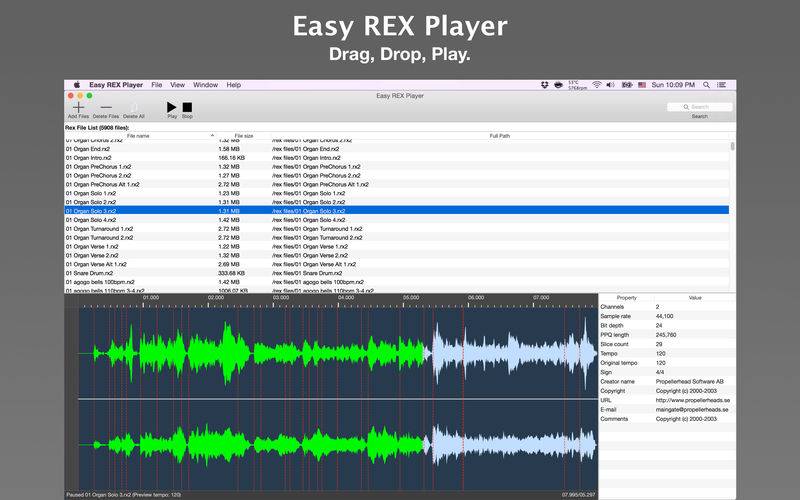The image size is (800, 500).
Task: Click the temperature and fan rpm status item
Action: (x=578, y=85)
